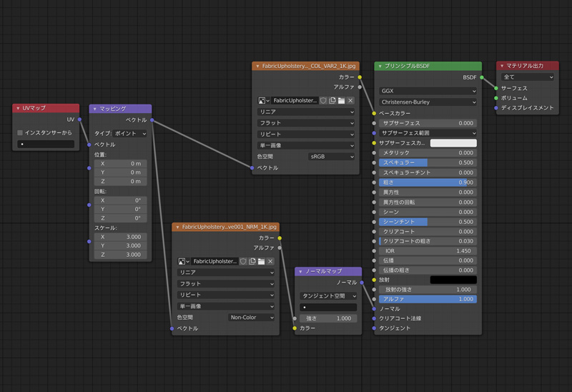This screenshot has height=392, width=572.
Task: Open the GGX distribution dropdown
Action: coord(428,91)
